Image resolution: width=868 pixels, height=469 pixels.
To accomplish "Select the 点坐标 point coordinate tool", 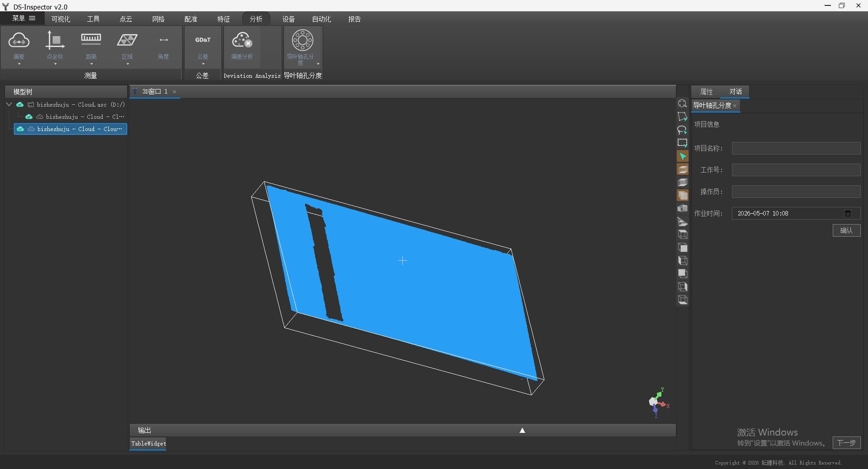I will 55,41.
